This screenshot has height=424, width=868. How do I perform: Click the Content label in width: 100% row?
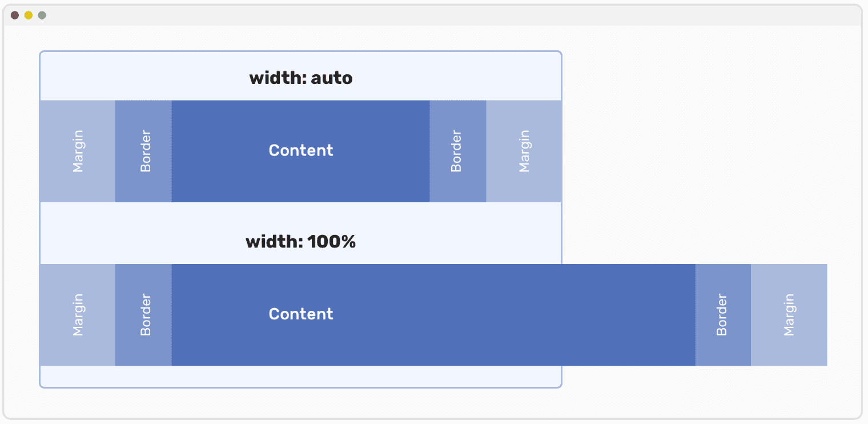(x=301, y=314)
